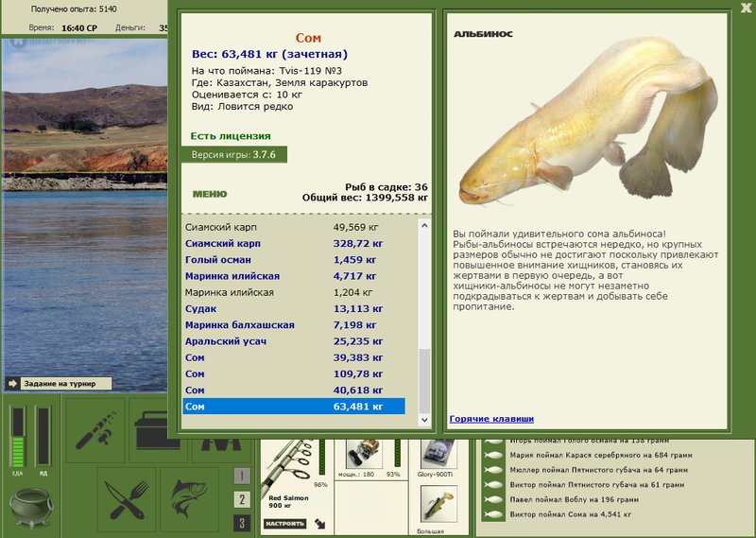Close the fish info window with X

point(747,8)
